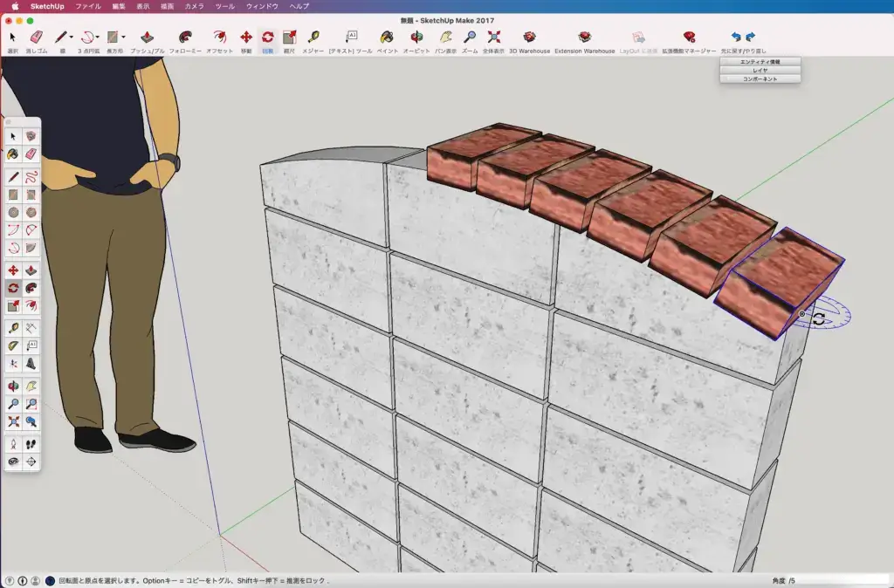
Task: Choose the Walk footprints tool in the left palette
Action: pyautogui.click(x=31, y=444)
